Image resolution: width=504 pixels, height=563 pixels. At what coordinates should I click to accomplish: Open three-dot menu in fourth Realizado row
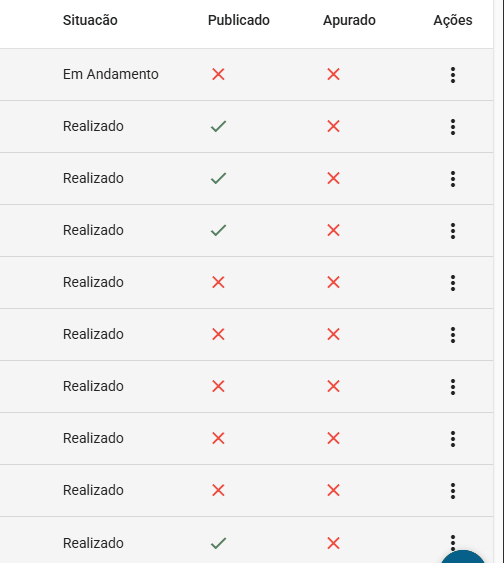point(453,283)
